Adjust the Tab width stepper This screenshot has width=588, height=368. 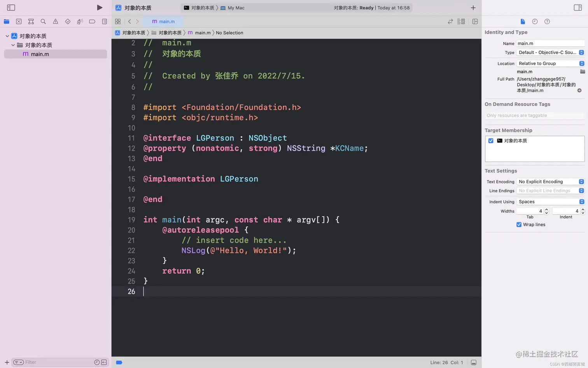click(x=546, y=211)
